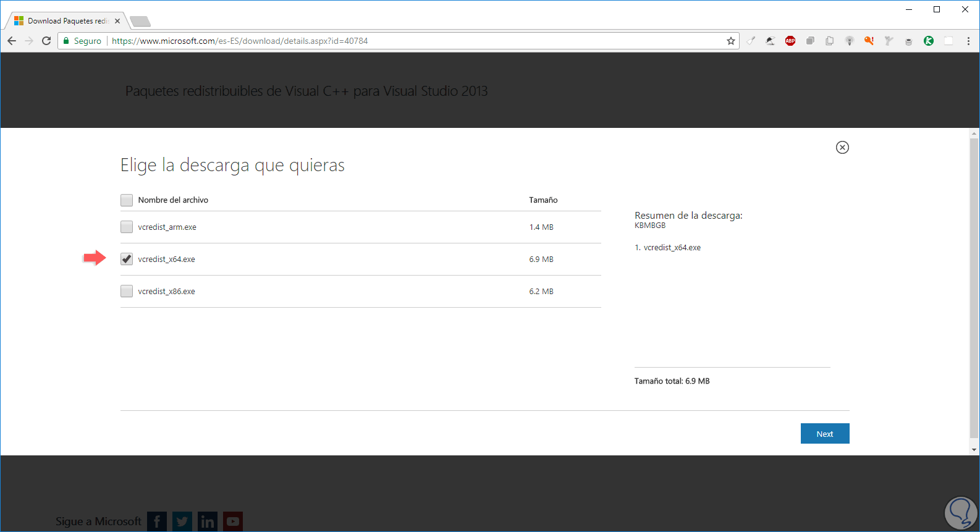980x532 pixels.
Task: Close the download selection dialog
Action: coord(842,147)
